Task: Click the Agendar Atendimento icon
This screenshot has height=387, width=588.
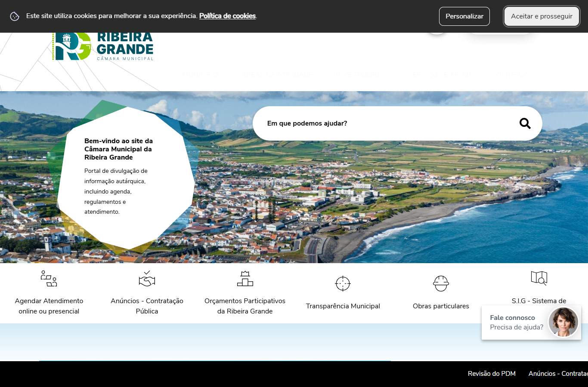Action: point(49,279)
